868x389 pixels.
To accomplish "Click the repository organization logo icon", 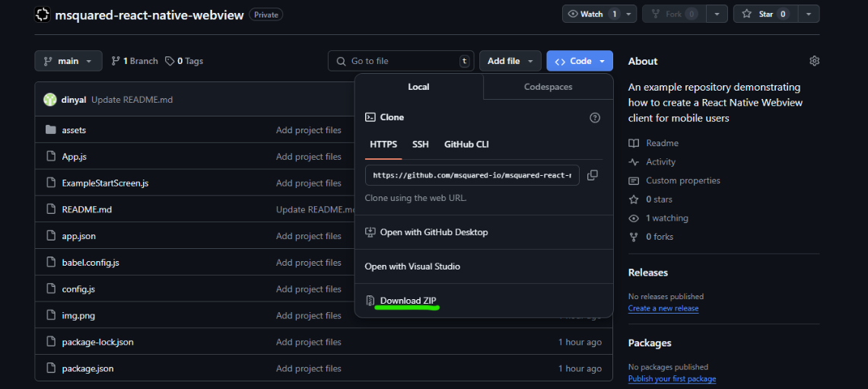I will (x=43, y=14).
